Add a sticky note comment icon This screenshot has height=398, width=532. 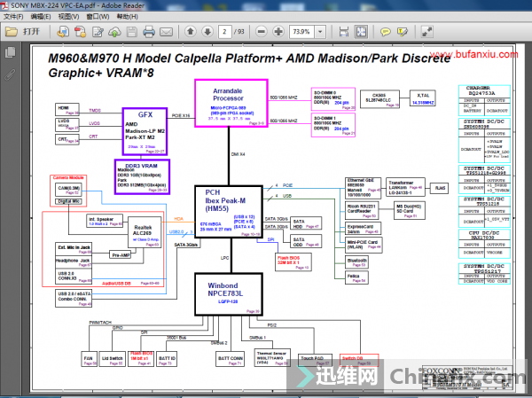pos(385,32)
